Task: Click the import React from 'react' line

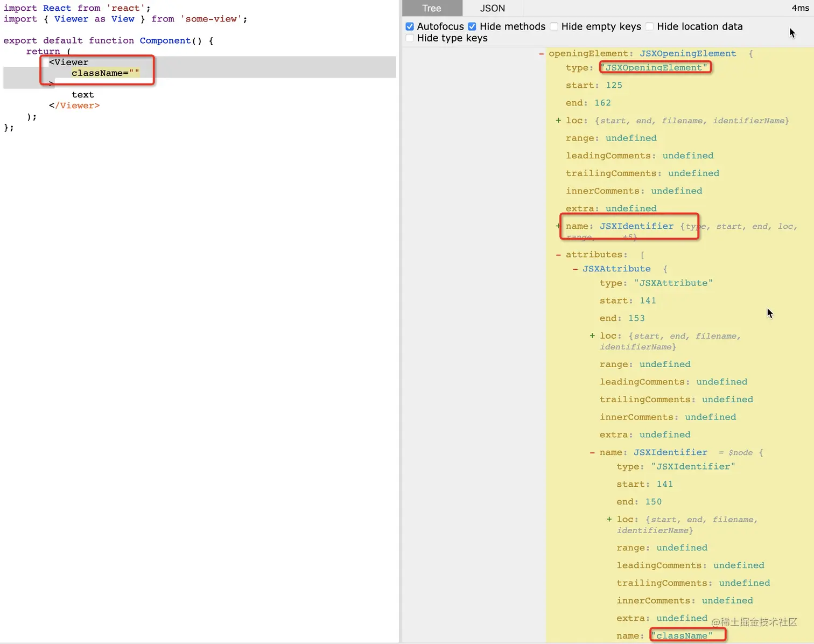Action: coord(77,8)
